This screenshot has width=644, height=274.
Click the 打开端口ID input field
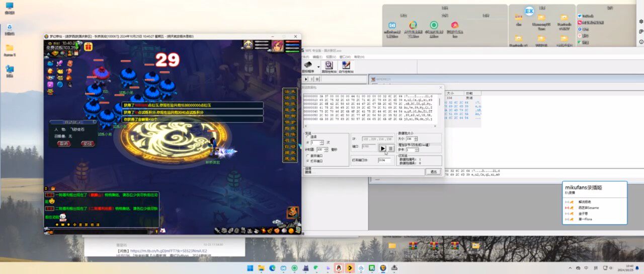[x=384, y=160]
